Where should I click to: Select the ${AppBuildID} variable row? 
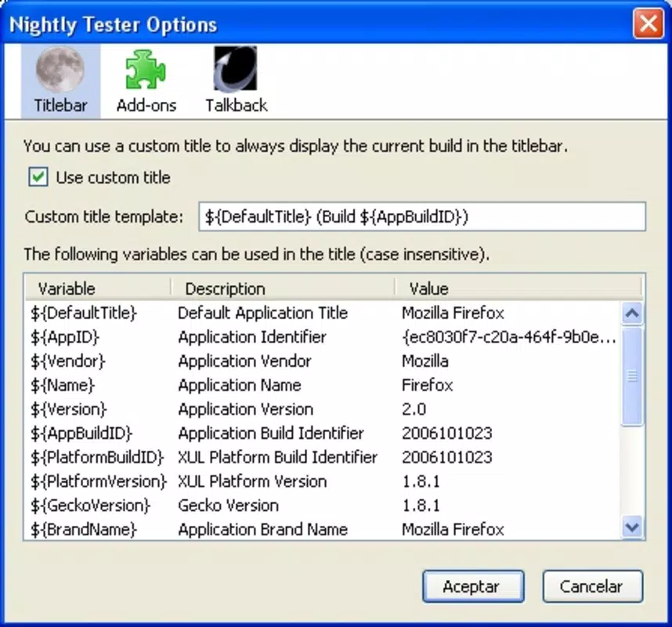[x=322, y=433]
